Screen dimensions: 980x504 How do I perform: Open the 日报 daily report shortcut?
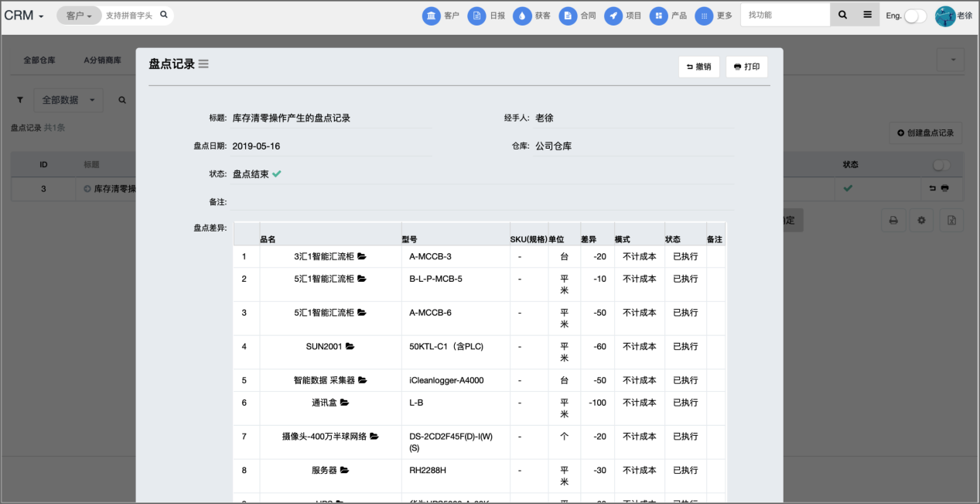[487, 15]
